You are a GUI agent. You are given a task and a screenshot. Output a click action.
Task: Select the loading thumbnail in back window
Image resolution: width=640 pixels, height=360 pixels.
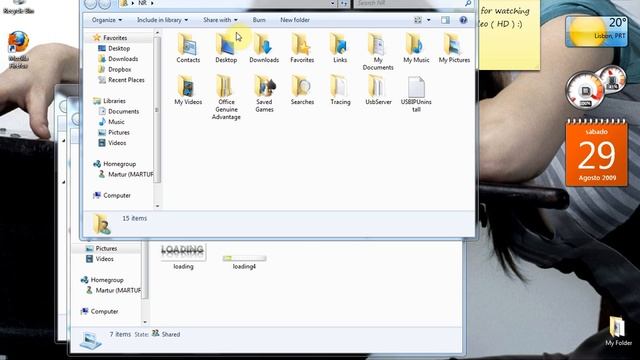(x=183, y=256)
